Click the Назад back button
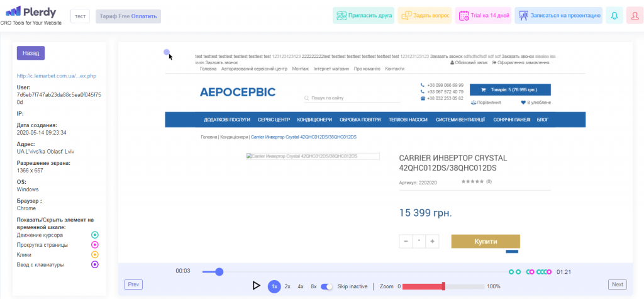 [x=31, y=54]
